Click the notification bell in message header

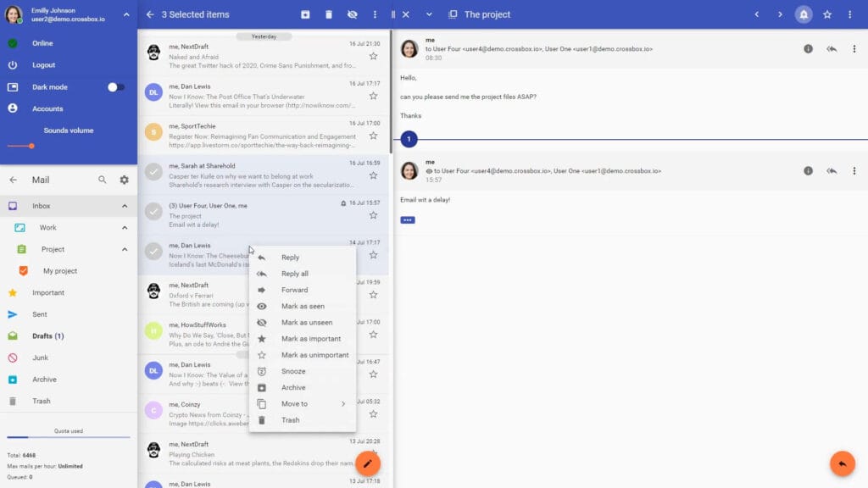coord(803,14)
